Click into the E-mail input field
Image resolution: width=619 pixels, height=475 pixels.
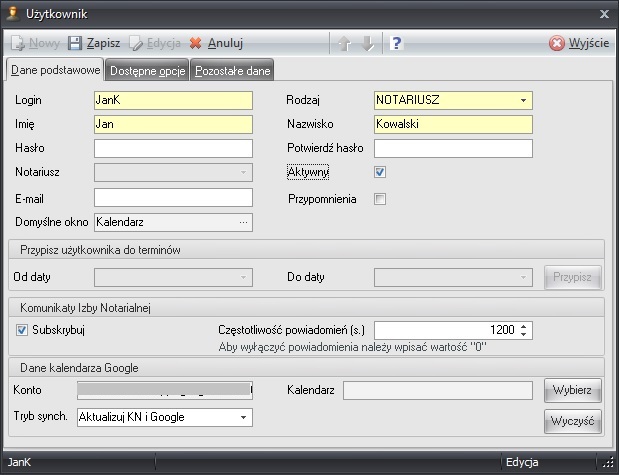tap(172, 198)
